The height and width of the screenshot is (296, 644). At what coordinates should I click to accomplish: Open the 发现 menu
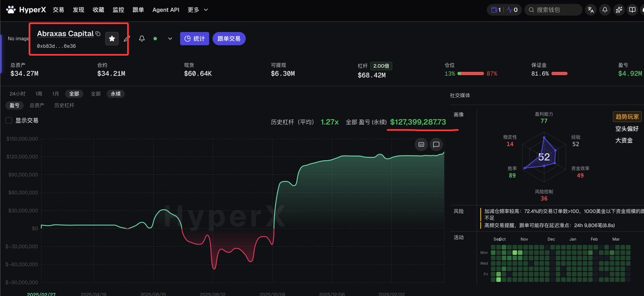click(x=78, y=10)
